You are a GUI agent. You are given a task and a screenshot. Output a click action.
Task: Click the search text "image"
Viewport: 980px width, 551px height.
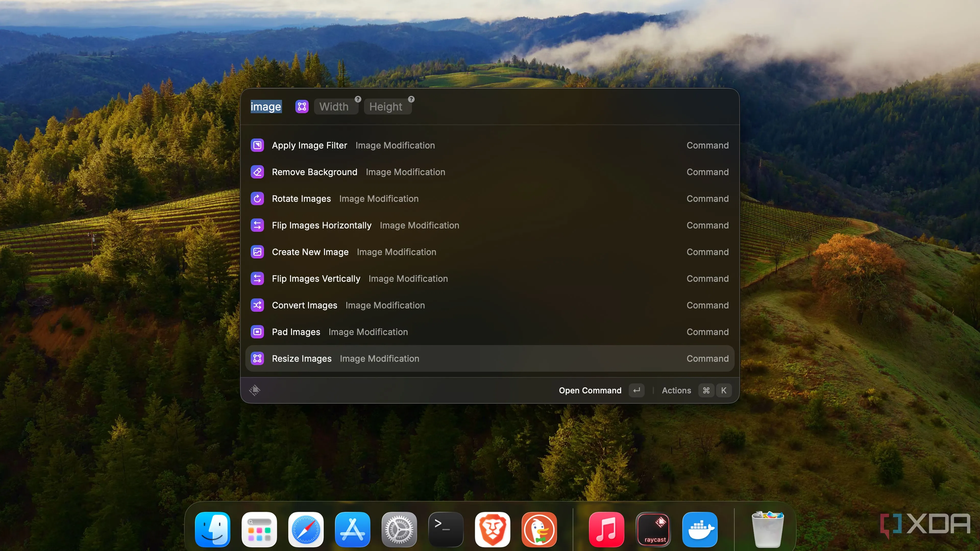coord(265,107)
